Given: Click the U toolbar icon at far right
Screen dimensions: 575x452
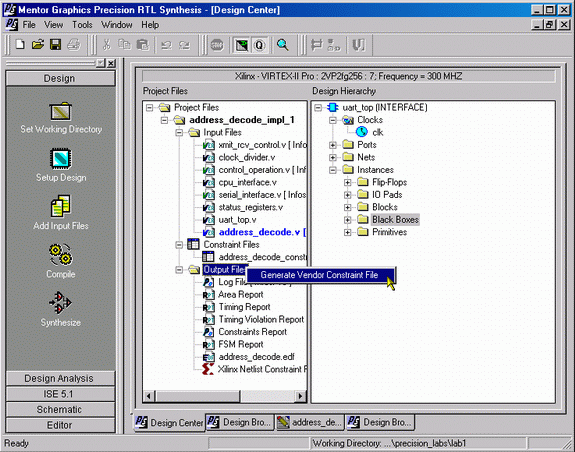Looking at the screenshot, I should [x=359, y=45].
